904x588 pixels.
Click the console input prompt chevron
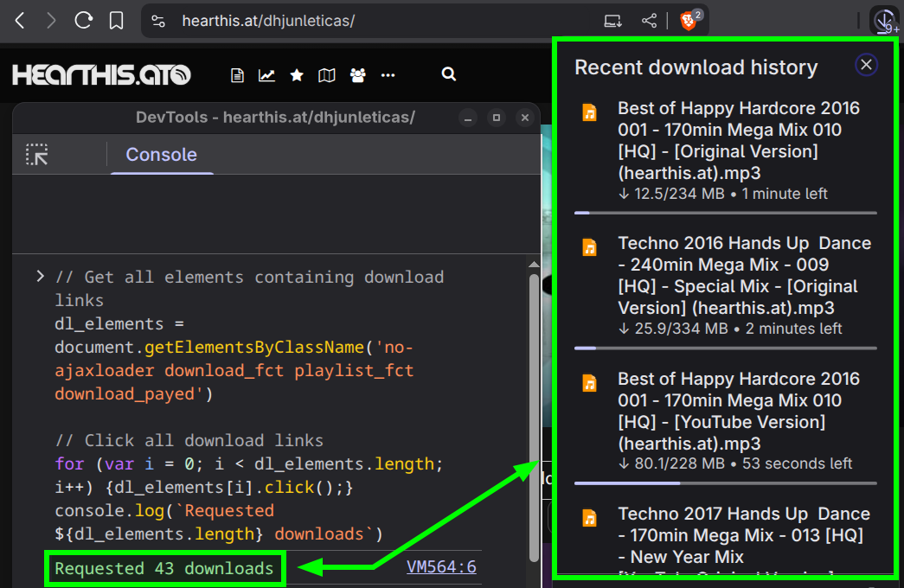(x=40, y=277)
